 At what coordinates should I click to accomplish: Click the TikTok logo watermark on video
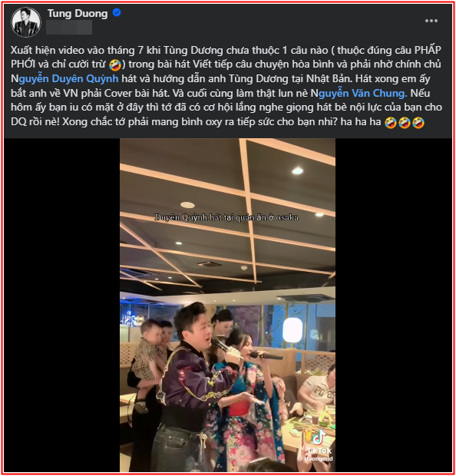point(319,438)
